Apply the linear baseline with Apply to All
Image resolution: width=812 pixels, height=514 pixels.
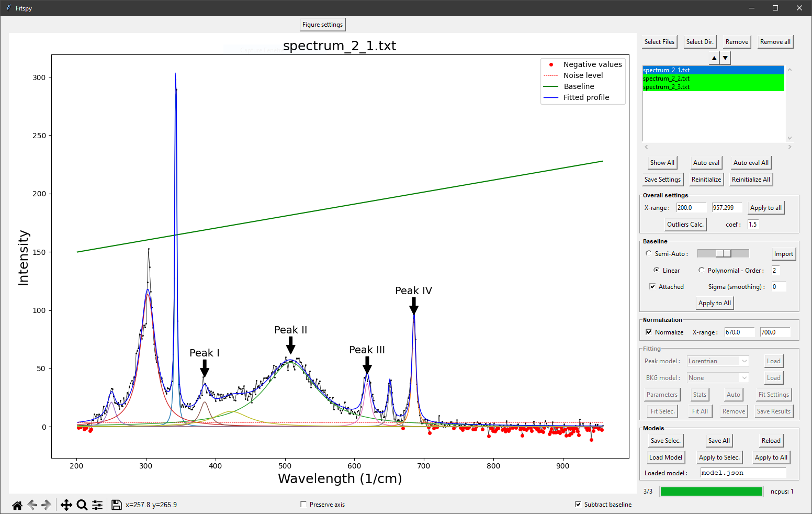pyautogui.click(x=714, y=303)
